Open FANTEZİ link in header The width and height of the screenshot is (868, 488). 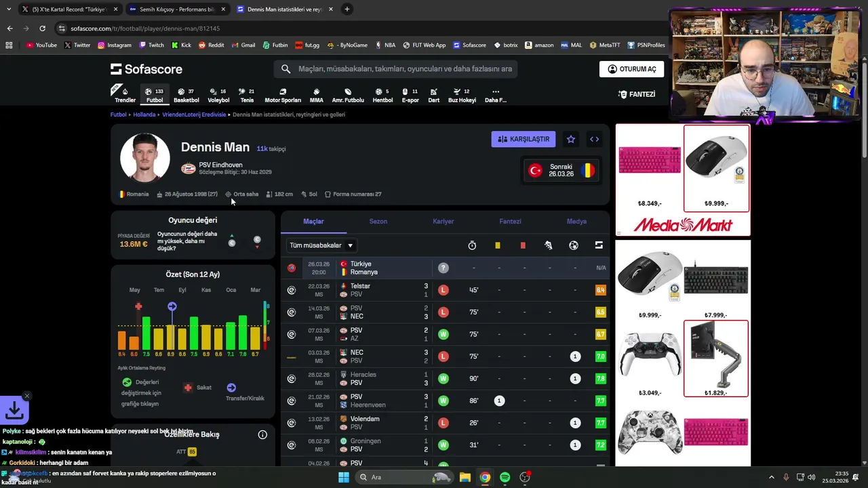click(x=637, y=94)
